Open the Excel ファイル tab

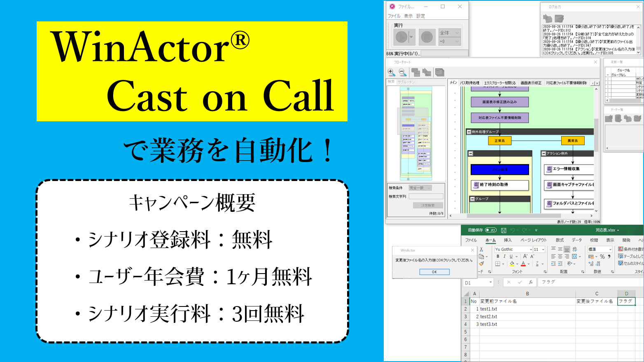(x=471, y=240)
